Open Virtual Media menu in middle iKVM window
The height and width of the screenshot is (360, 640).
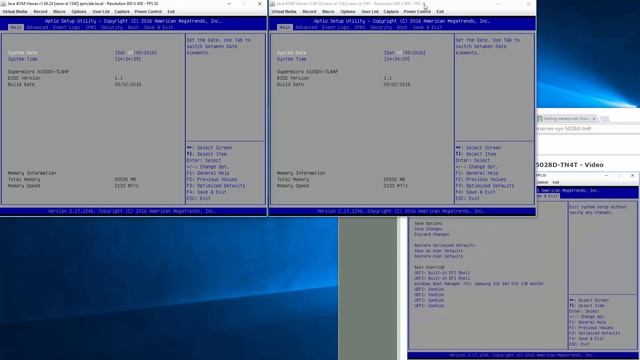pyautogui.click(x=284, y=11)
